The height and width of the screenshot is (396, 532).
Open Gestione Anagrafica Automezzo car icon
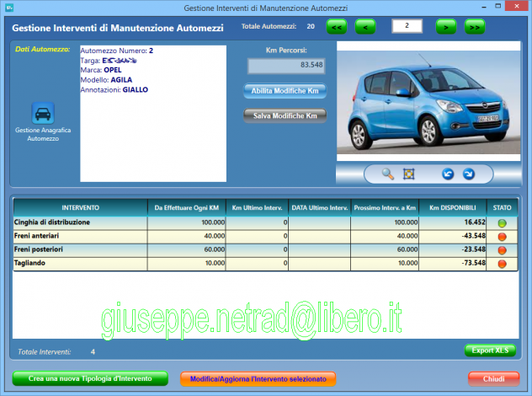coord(43,113)
